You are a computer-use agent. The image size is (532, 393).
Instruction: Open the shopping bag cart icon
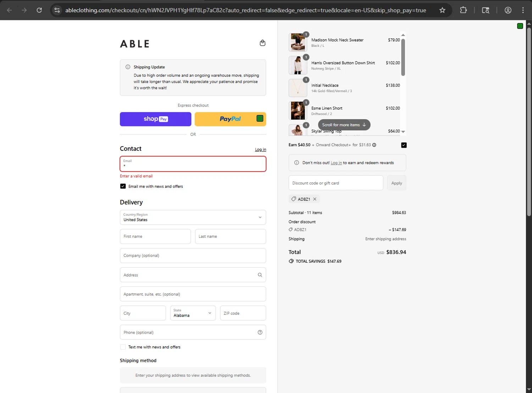262,43
